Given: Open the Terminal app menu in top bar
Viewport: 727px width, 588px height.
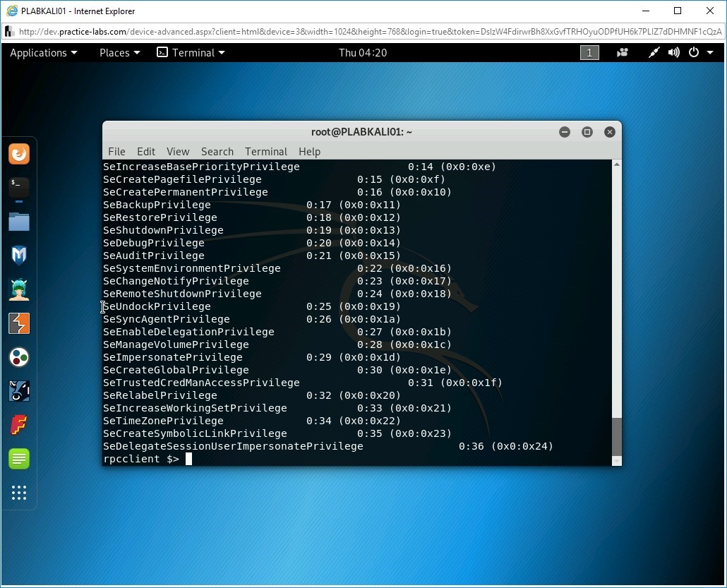Looking at the screenshot, I should tap(191, 53).
